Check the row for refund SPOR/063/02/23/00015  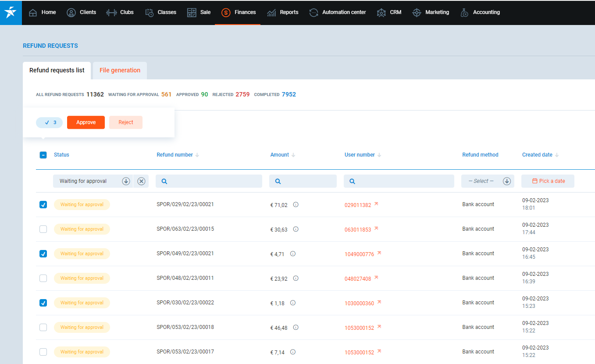(x=43, y=229)
